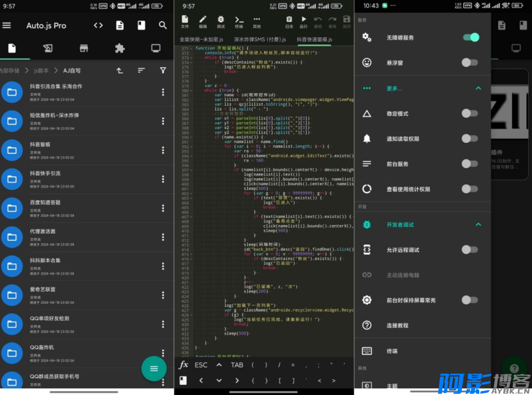Insert an opening curly brace symbol

tap(253, 381)
